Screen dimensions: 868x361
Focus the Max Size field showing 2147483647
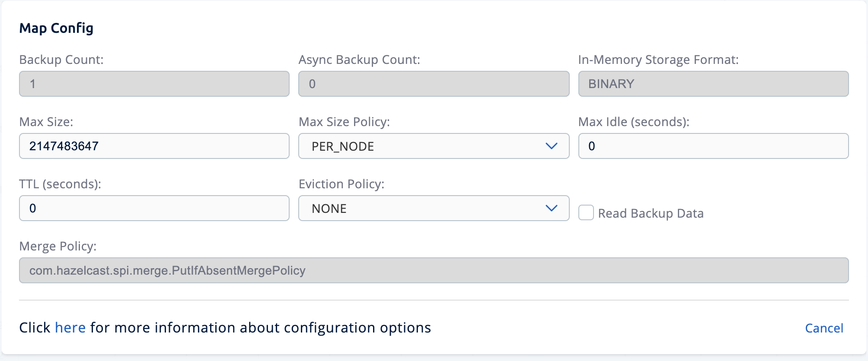point(154,146)
